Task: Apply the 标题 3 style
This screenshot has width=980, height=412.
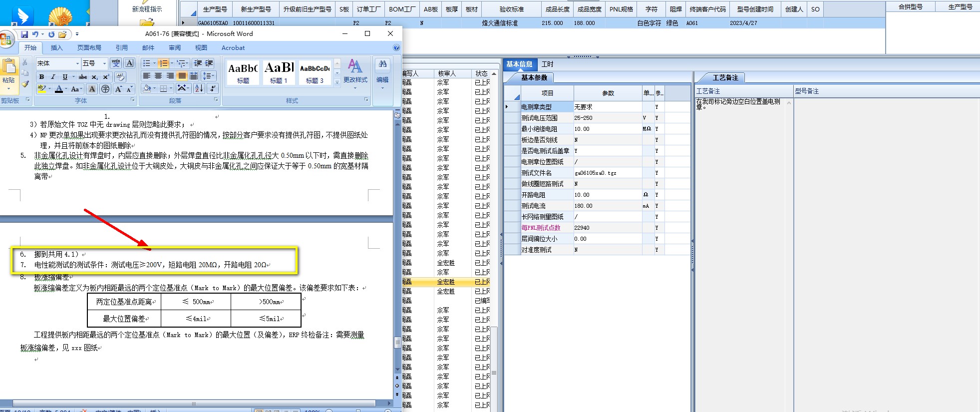Action: point(315,72)
